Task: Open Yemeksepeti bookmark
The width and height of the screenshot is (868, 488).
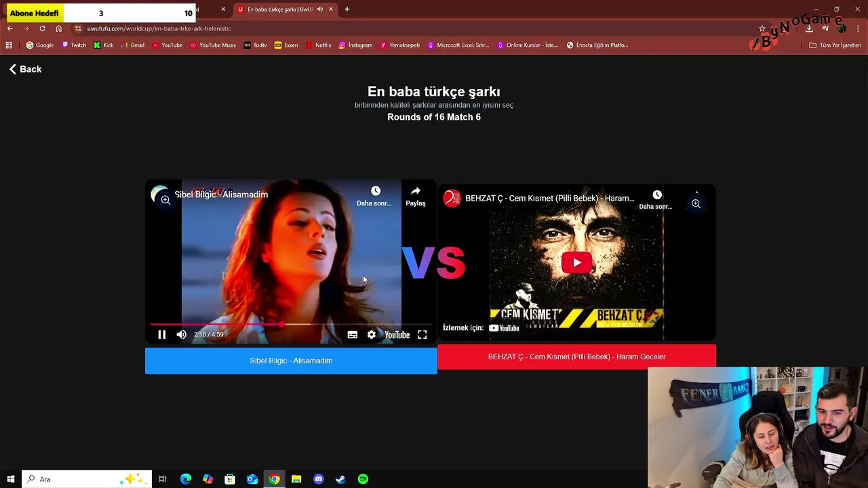Action: pyautogui.click(x=400, y=45)
